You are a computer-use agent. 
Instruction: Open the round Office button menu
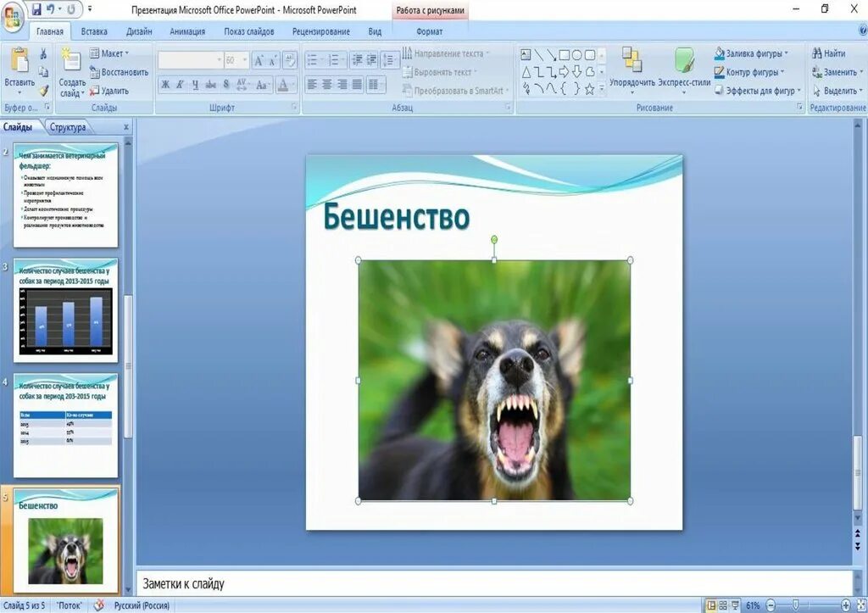coord(12,15)
